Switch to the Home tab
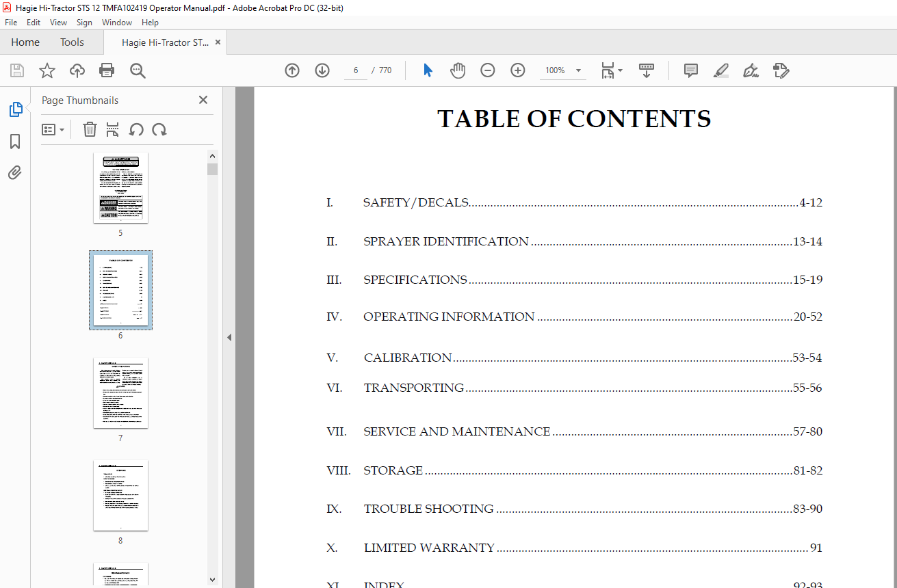 pos(25,42)
